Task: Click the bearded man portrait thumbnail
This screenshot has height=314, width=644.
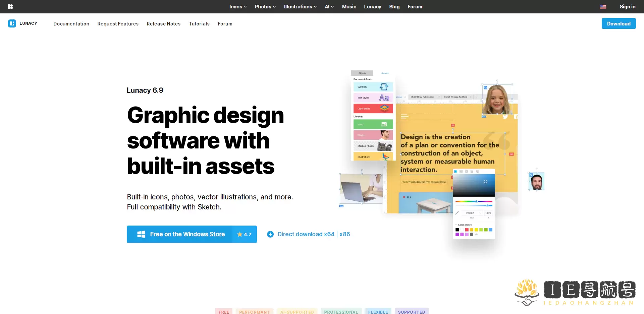Action: [x=536, y=182]
